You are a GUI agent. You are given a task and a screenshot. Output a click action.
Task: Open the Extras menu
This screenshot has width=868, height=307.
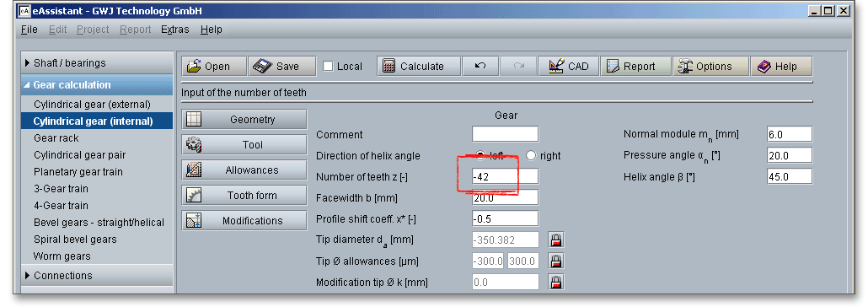tap(175, 30)
